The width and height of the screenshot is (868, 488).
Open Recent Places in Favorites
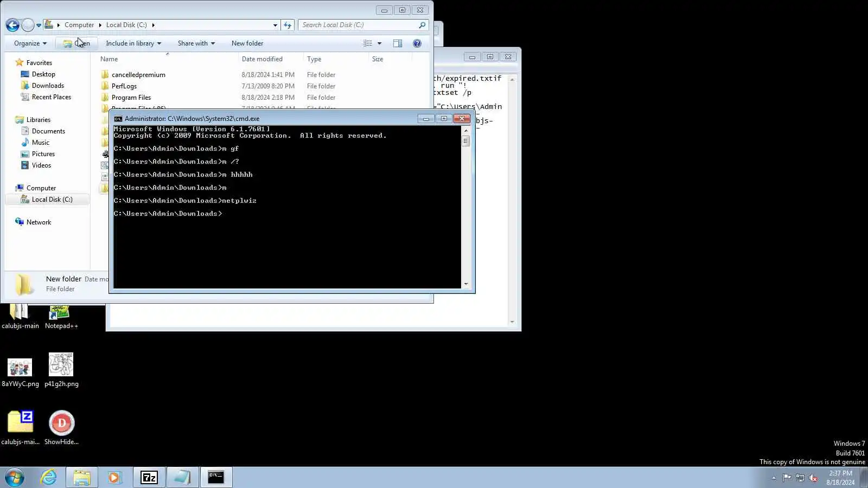52,97
